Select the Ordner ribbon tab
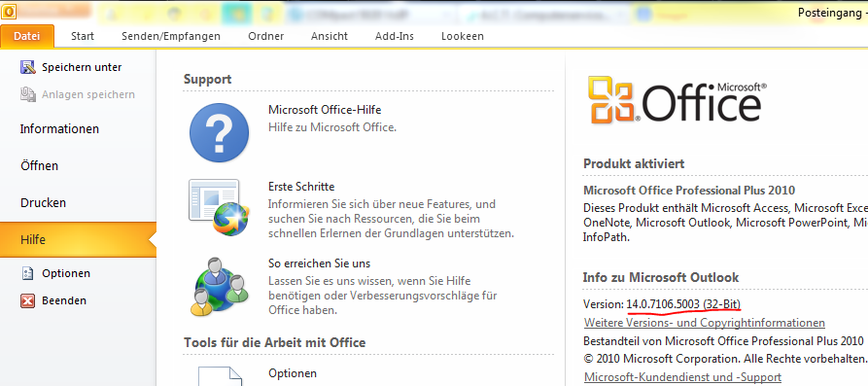868x386 pixels. pos(266,37)
